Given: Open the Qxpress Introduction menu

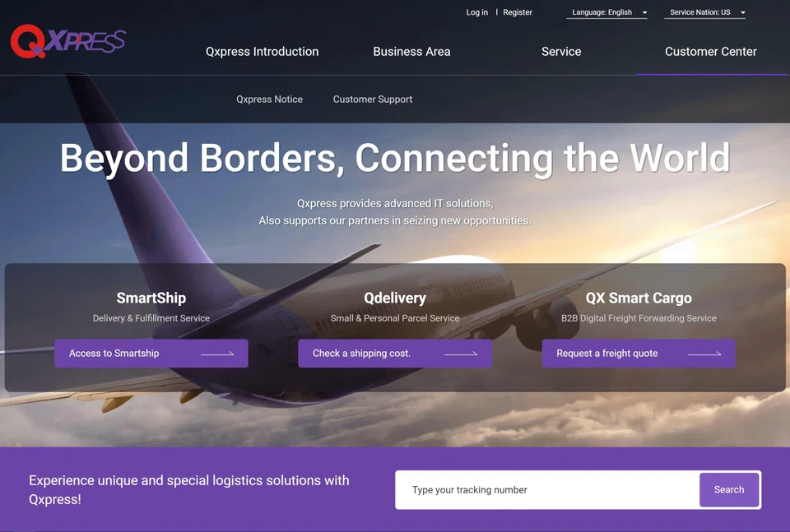Looking at the screenshot, I should pos(262,51).
